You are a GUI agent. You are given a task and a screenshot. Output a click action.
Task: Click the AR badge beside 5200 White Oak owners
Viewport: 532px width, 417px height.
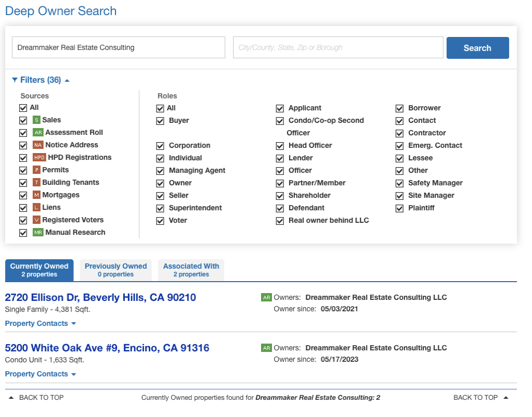266,348
